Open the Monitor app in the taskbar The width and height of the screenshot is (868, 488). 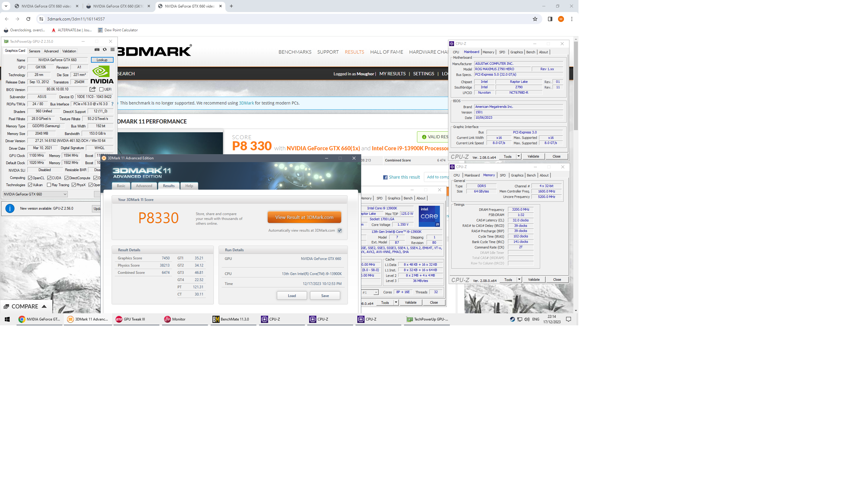(184, 319)
